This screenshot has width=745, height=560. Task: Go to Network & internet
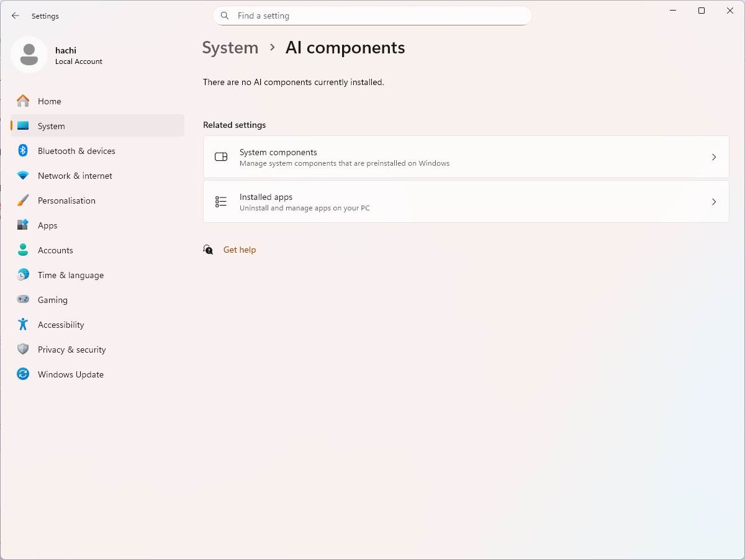[97, 176]
